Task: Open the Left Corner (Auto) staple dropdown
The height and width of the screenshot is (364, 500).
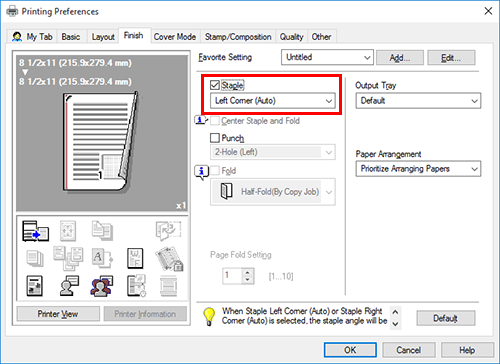Action: [x=273, y=101]
